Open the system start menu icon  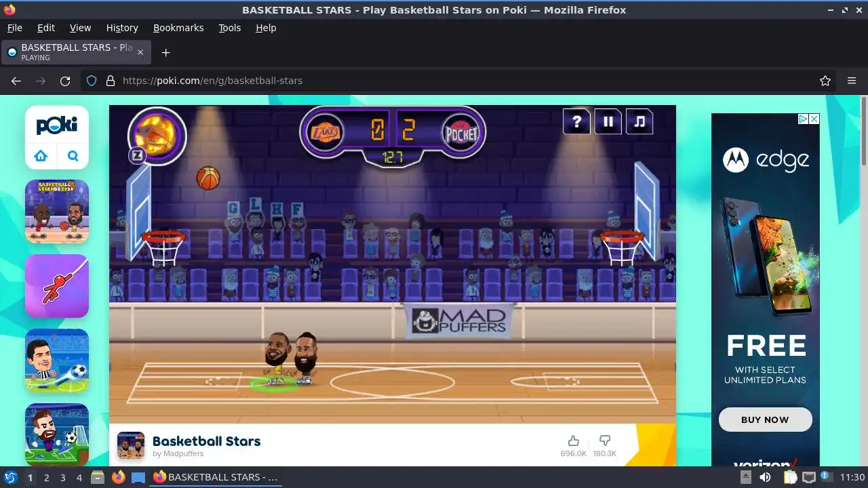coord(10,477)
